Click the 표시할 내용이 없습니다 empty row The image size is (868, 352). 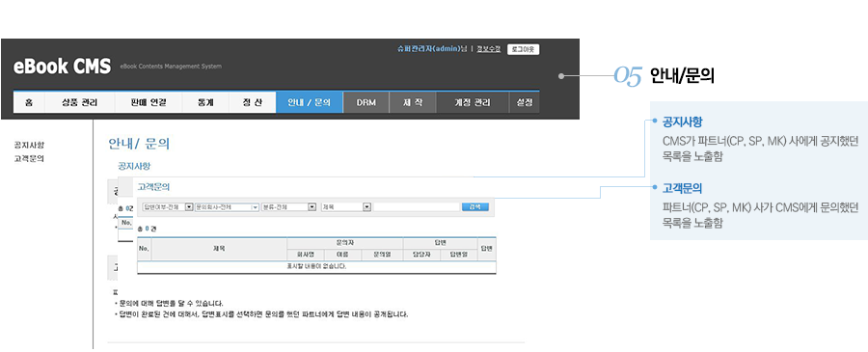pyautogui.click(x=316, y=267)
